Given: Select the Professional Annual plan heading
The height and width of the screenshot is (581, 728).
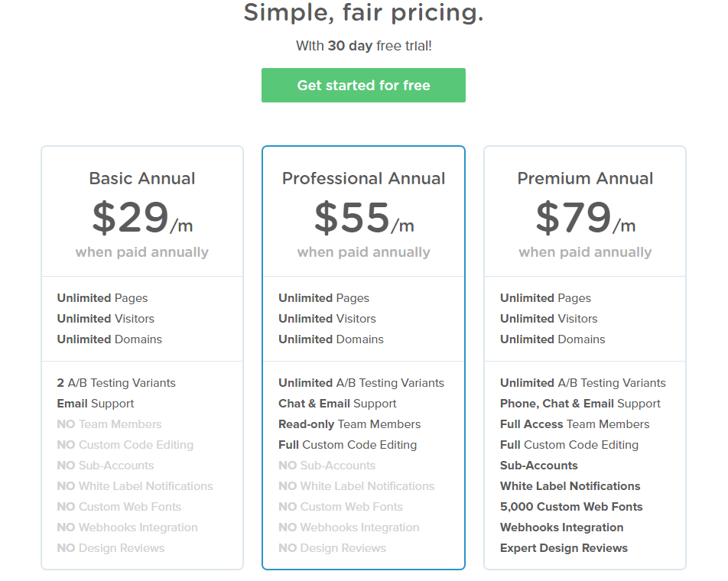Looking at the screenshot, I should [363, 179].
